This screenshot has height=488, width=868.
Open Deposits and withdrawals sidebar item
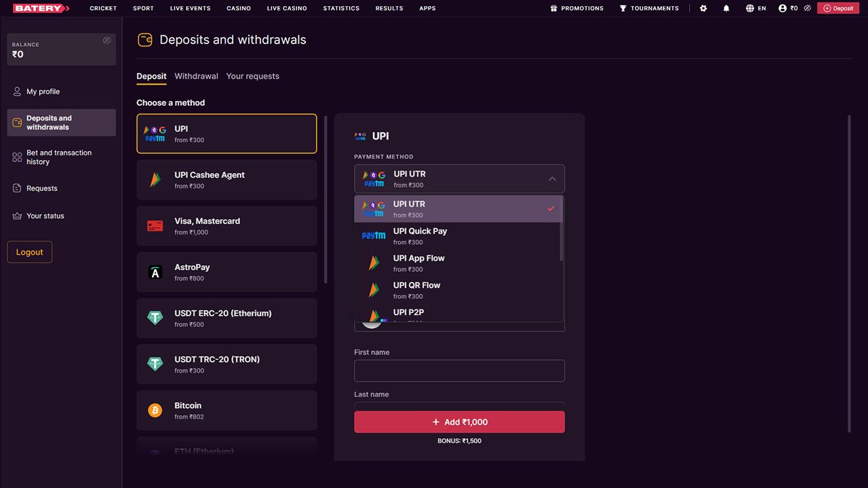[61, 123]
